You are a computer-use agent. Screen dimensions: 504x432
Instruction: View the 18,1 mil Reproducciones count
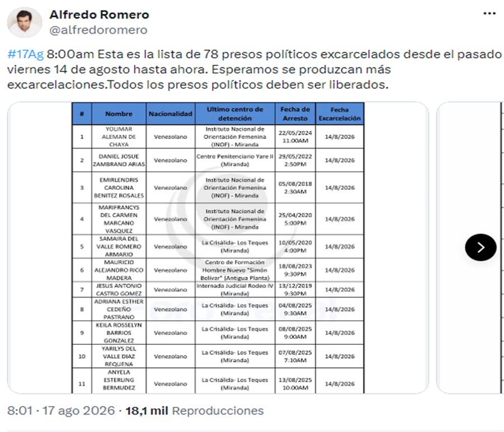[194, 411]
